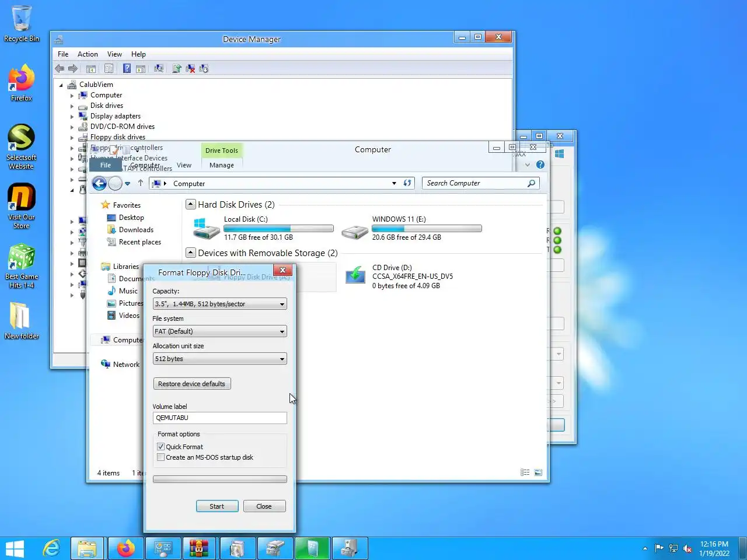This screenshot has width=747, height=560.
Task: Open Allocation unit size dropdown
Action: click(x=219, y=359)
